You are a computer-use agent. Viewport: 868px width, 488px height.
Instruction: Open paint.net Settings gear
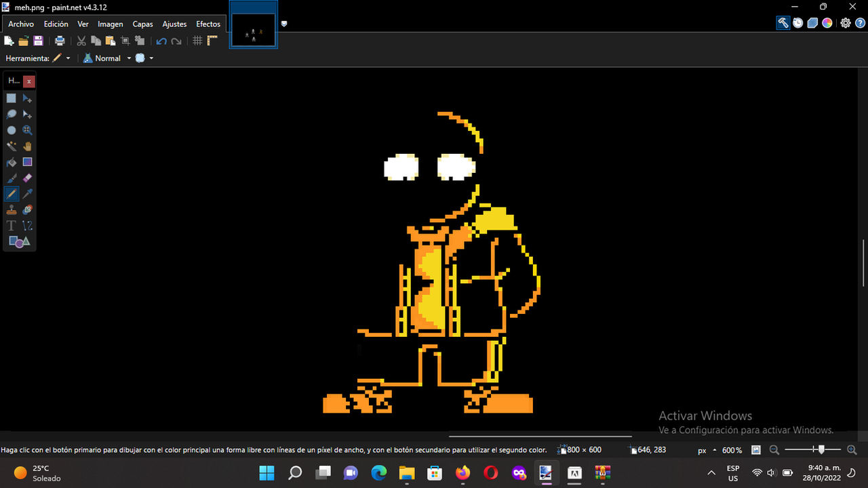coord(846,23)
